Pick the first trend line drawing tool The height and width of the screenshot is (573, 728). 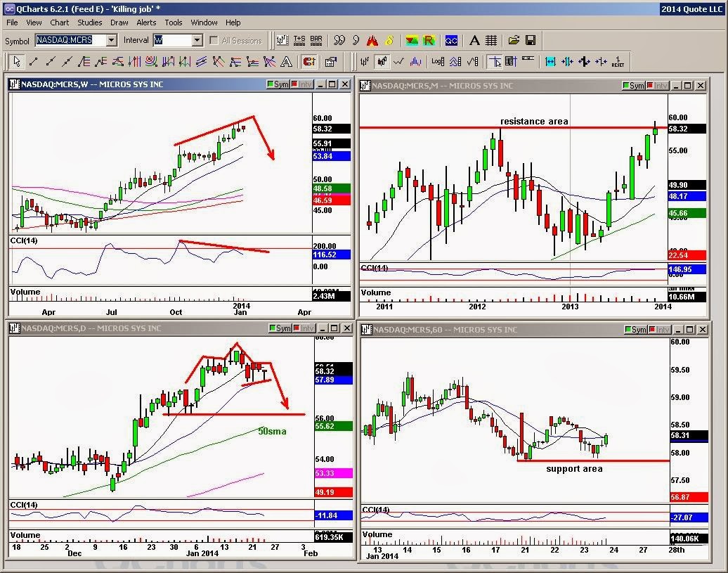point(34,61)
